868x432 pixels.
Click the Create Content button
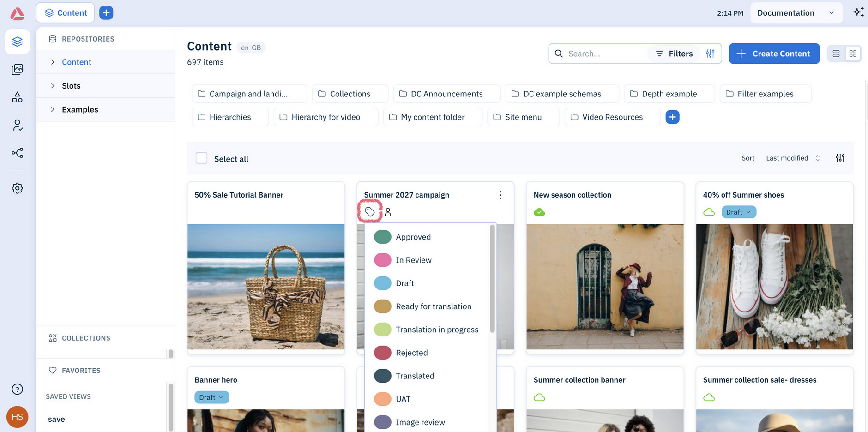coord(774,54)
